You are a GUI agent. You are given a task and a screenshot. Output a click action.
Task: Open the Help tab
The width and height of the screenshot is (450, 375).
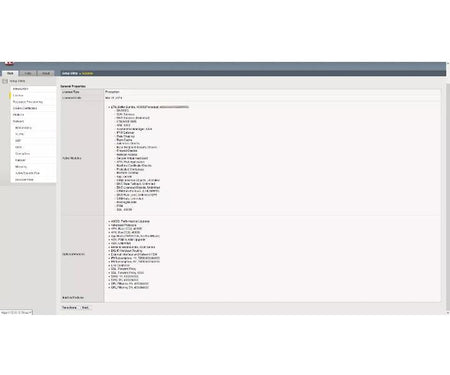point(28,73)
